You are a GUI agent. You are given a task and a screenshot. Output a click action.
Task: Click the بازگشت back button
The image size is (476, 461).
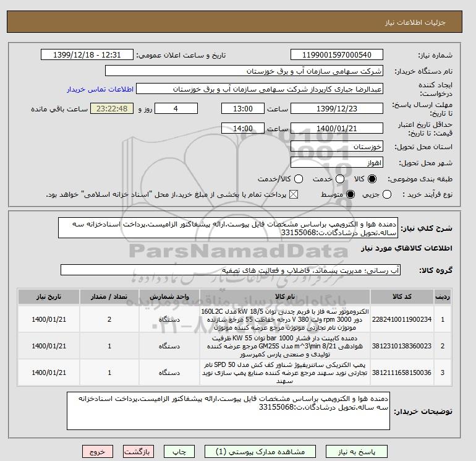138,452
